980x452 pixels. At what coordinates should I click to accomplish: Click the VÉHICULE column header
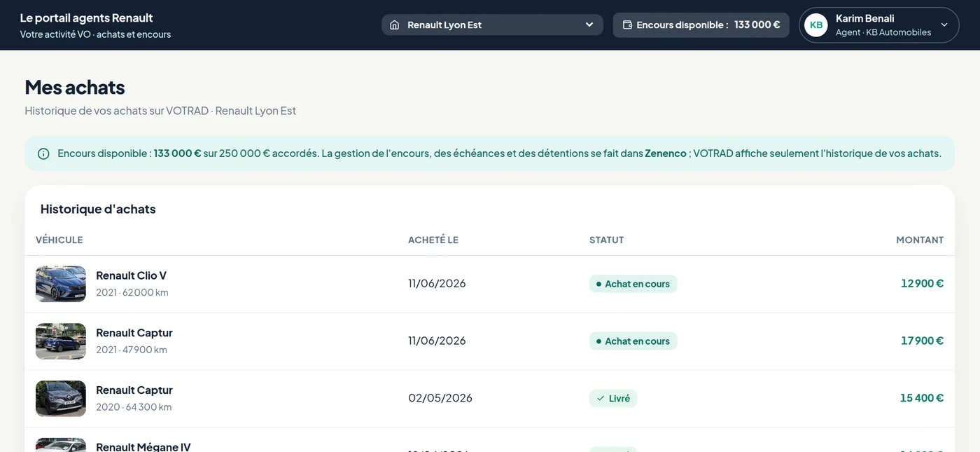(x=59, y=240)
